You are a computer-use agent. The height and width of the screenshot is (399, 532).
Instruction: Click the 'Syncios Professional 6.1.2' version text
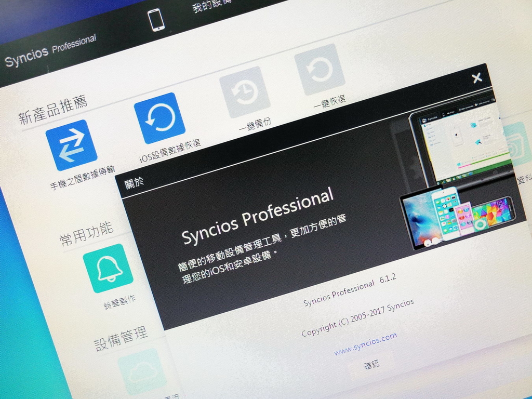[x=350, y=289]
